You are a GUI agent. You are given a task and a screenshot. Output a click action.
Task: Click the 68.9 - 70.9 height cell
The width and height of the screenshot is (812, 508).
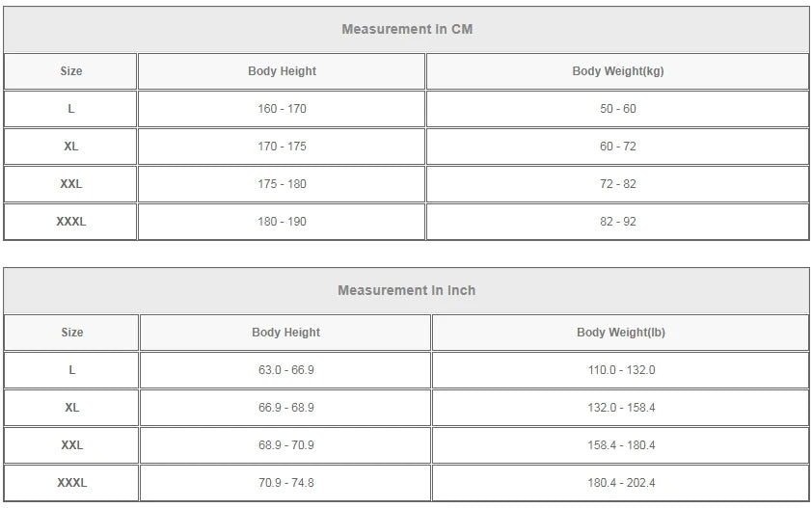285,444
